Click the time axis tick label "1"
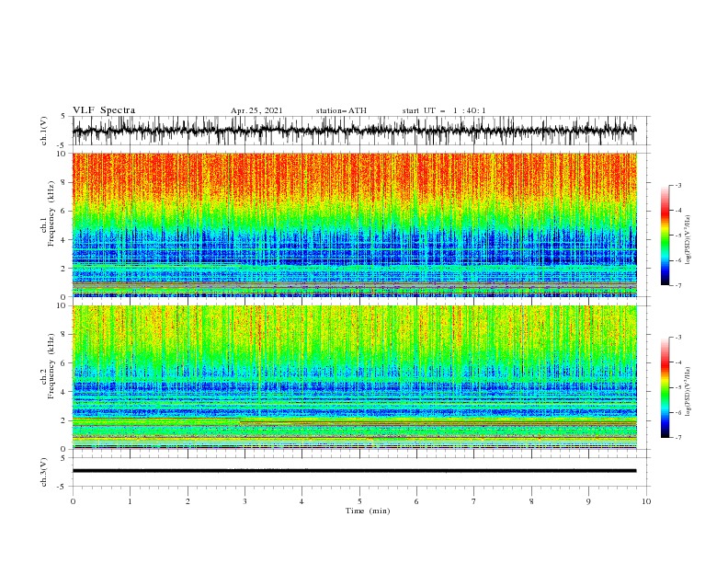Screen dimensions: 728x563 click(130, 501)
